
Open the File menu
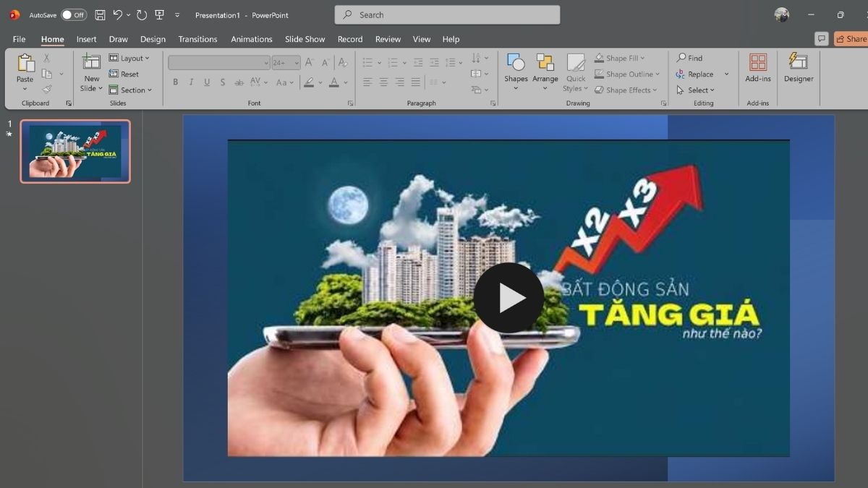point(19,39)
